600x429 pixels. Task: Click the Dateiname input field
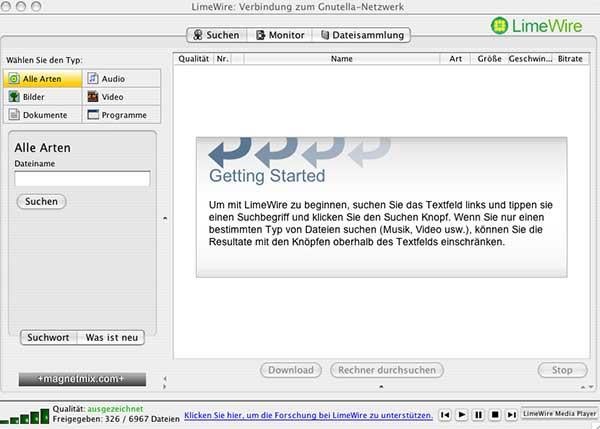click(82, 179)
